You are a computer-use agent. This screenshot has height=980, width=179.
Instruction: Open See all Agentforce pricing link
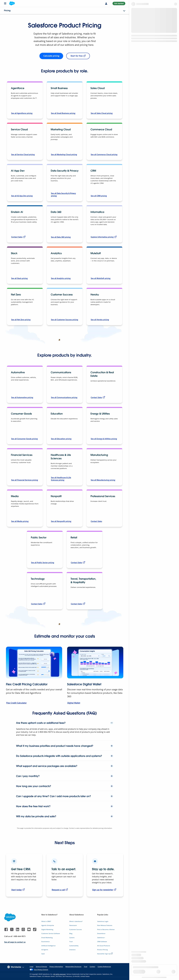coord(22,113)
